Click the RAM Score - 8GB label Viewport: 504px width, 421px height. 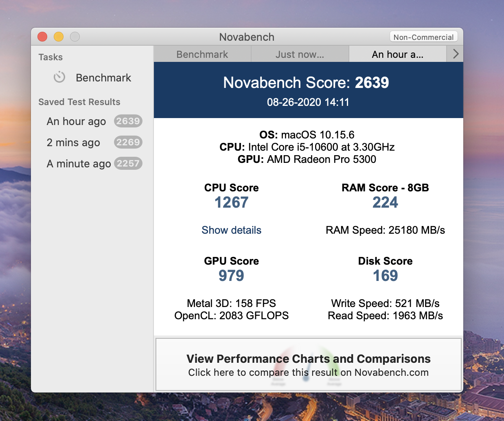(385, 188)
